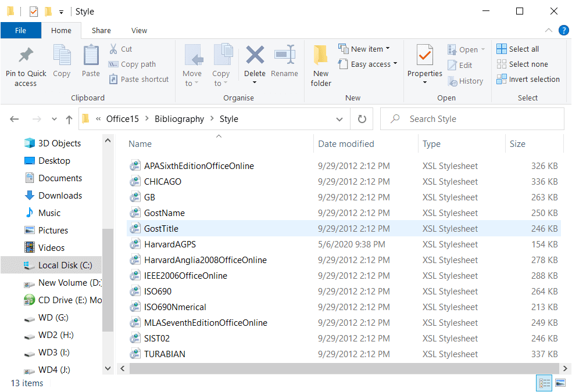
Task: Create a New folder
Action: point(321,66)
